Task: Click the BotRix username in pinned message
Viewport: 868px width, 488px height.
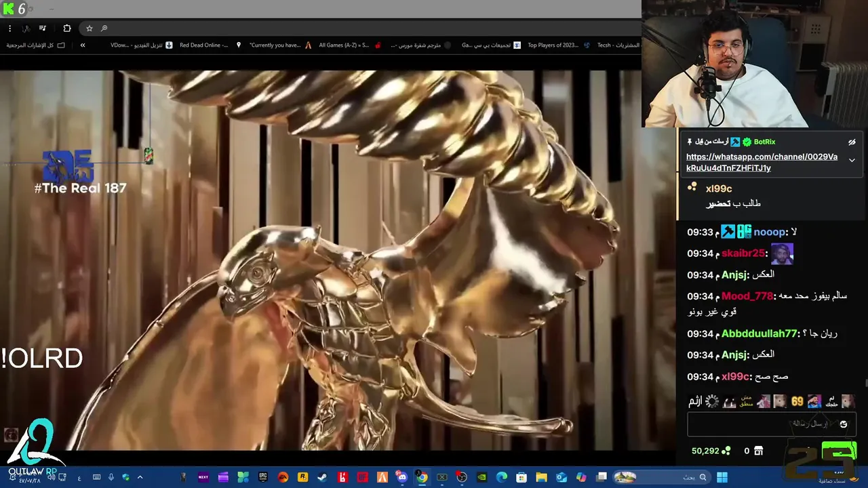Action: tap(764, 142)
